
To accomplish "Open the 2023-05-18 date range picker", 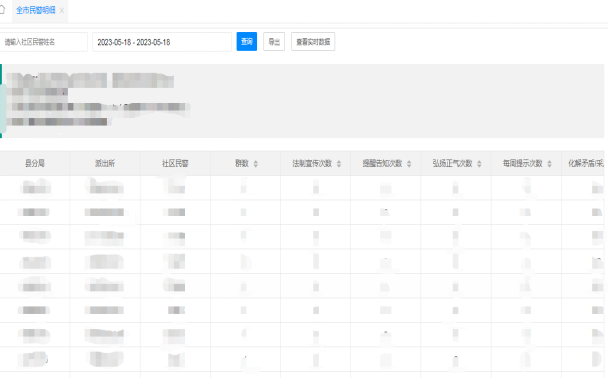I will (x=162, y=42).
